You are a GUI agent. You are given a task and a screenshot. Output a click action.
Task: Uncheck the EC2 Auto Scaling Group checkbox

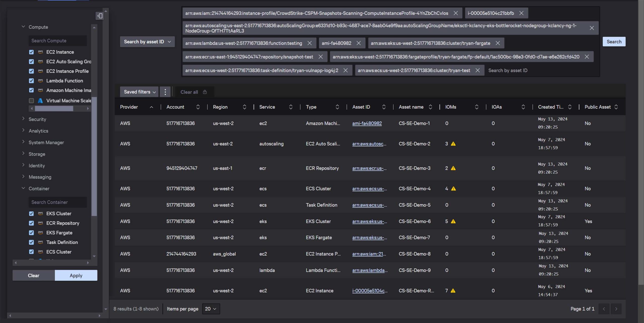tap(31, 62)
